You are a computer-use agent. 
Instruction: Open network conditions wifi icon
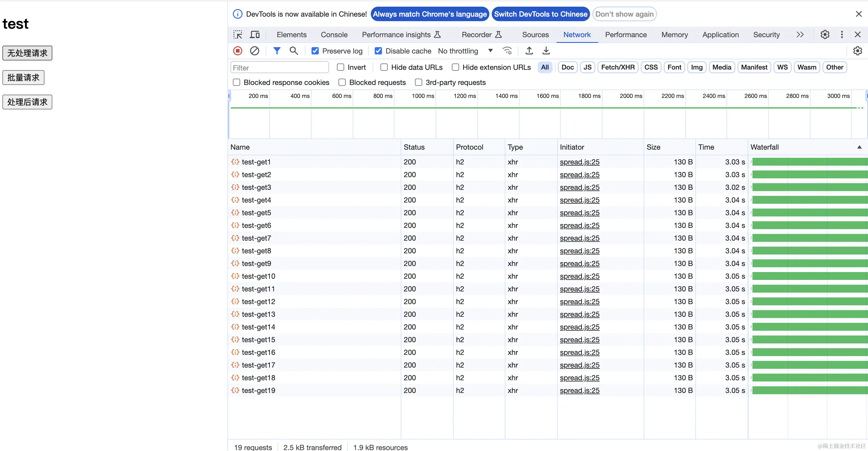pos(507,51)
